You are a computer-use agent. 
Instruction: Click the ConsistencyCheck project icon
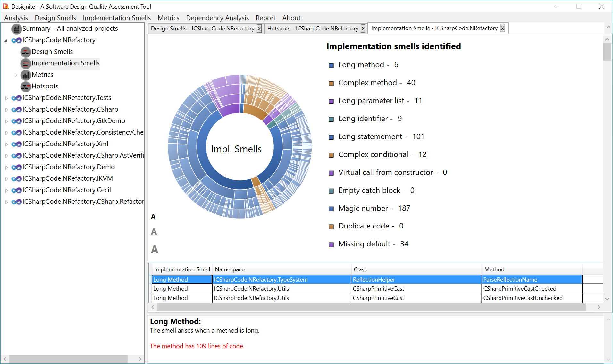point(17,133)
